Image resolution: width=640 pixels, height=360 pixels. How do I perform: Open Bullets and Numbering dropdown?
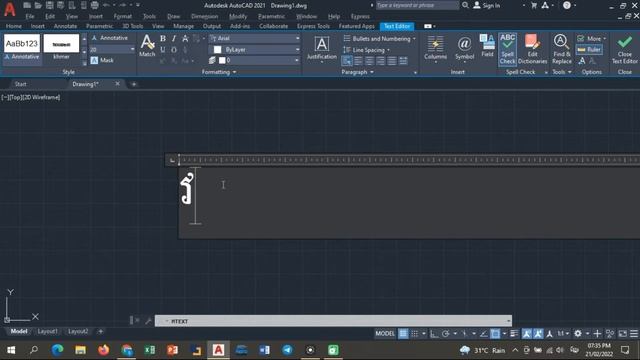[x=380, y=39]
